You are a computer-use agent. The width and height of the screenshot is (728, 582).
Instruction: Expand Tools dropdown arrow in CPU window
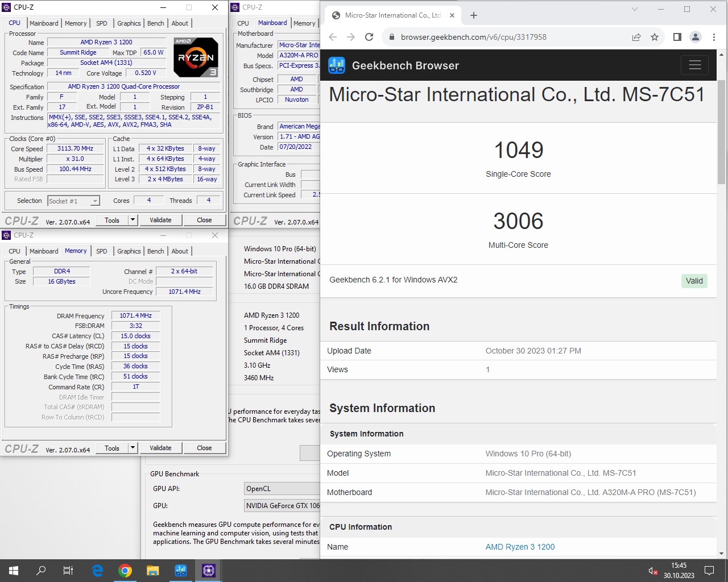click(133, 220)
